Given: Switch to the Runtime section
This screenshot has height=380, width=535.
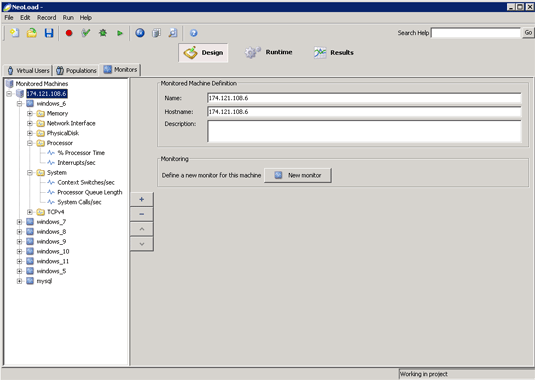Looking at the screenshot, I should coord(269,52).
